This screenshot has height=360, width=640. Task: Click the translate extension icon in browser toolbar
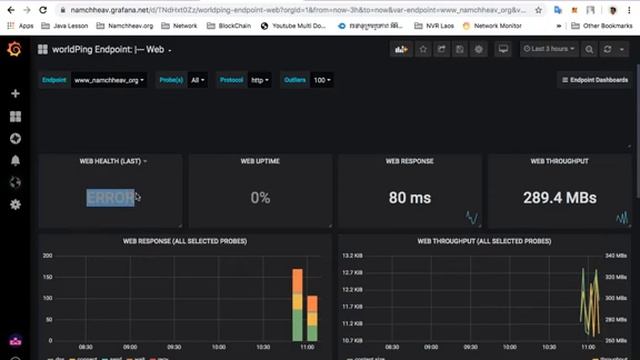pyautogui.click(x=558, y=10)
